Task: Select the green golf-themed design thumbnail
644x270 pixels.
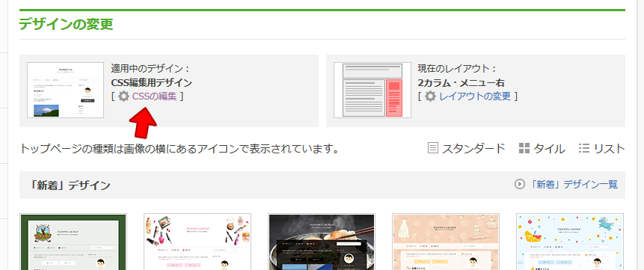Action: pos(73,242)
